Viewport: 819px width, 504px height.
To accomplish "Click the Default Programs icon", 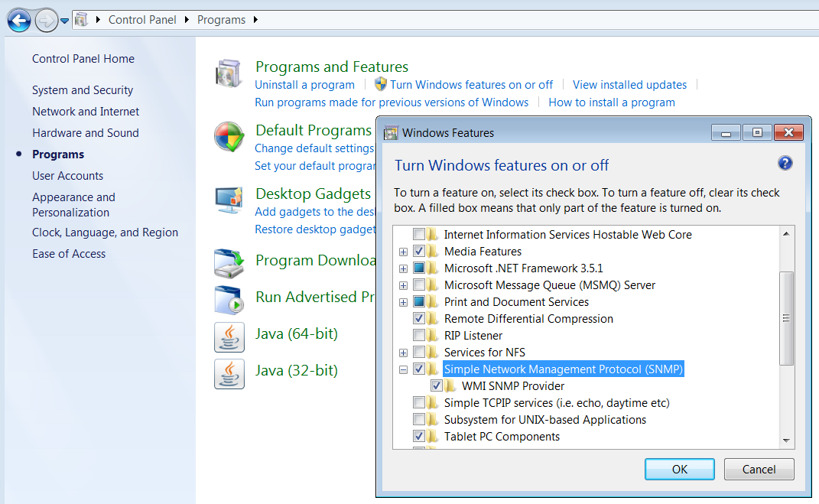I will pyautogui.click(x=229, y=138).
